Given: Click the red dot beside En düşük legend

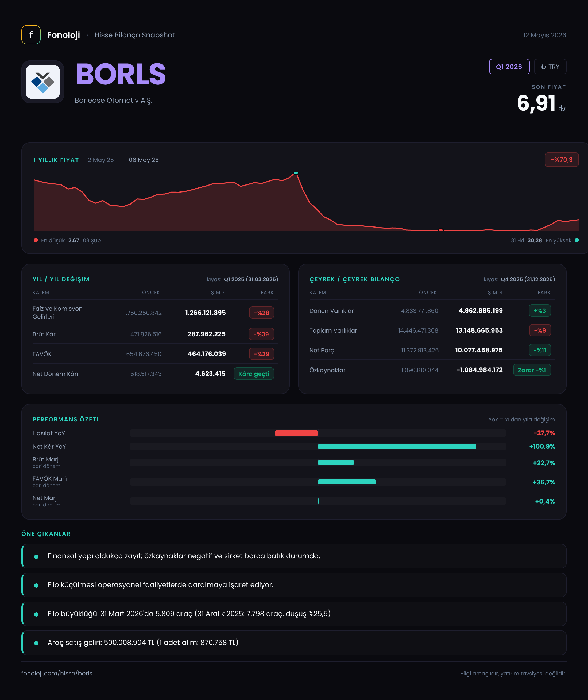Looking at the screenshot, I should tap(36, 240).
